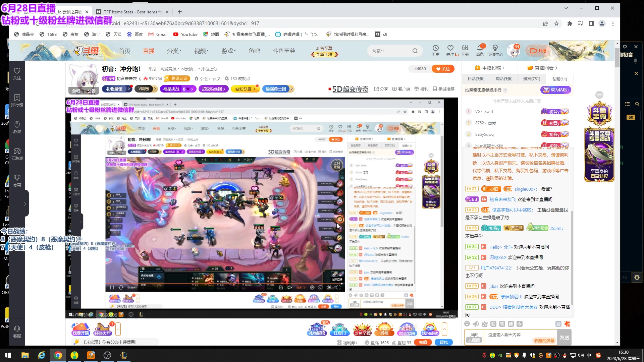
Task: Click the 成为钻粉 purple button
Action: (x=556, y=90)
